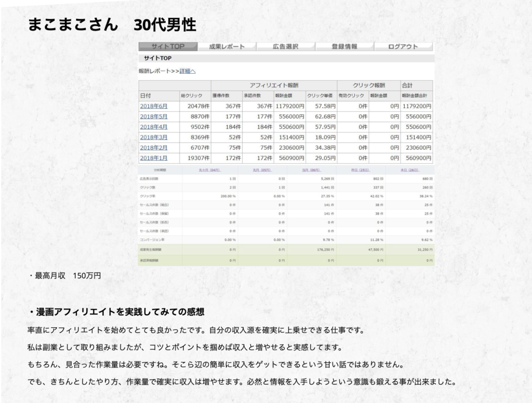Click the 有効クリック column header
This screenshot has width=532, height=403.
point(353,96)
